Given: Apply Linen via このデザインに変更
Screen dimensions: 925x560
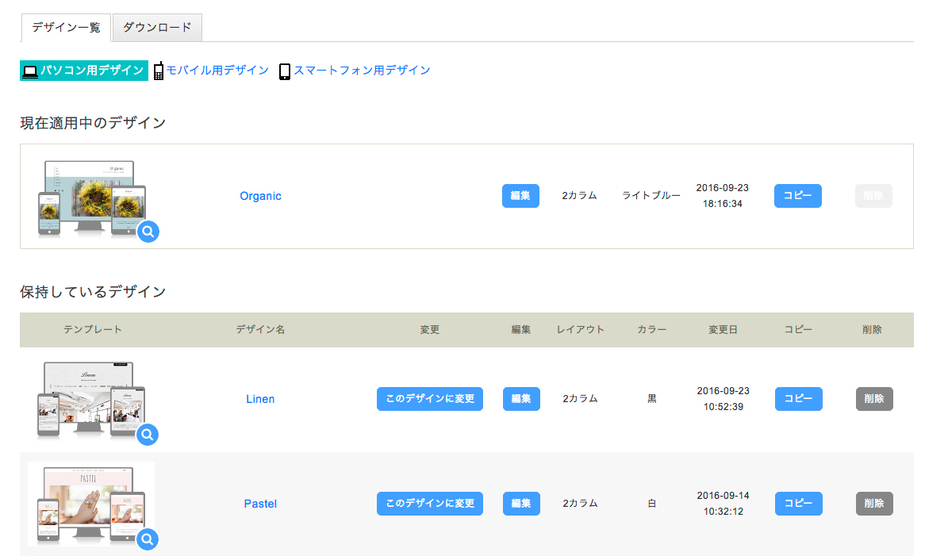Looking at the screenshot, I should click(x=429, y=399).
